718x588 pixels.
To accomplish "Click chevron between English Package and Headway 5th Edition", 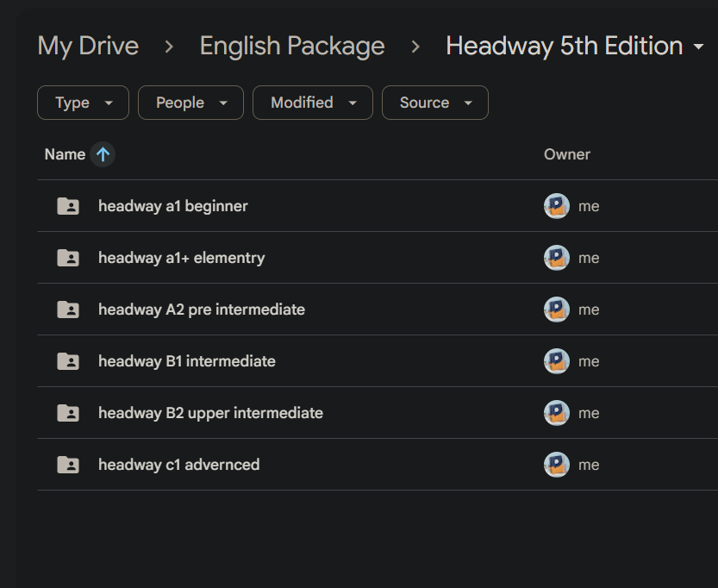I will [415, 47].
